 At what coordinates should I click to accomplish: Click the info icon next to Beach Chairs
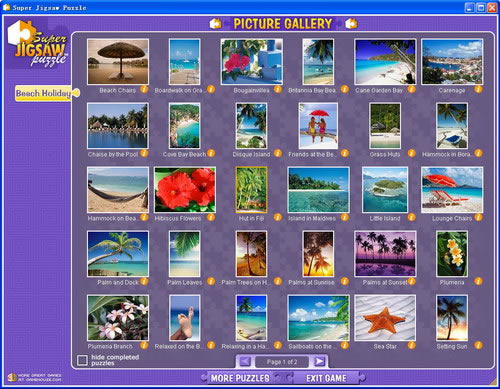click(x=144, y=89)
